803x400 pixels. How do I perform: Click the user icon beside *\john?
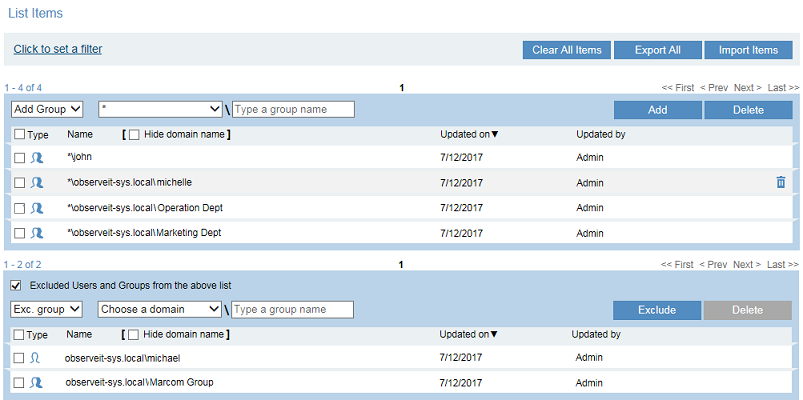tap(37, 157)
